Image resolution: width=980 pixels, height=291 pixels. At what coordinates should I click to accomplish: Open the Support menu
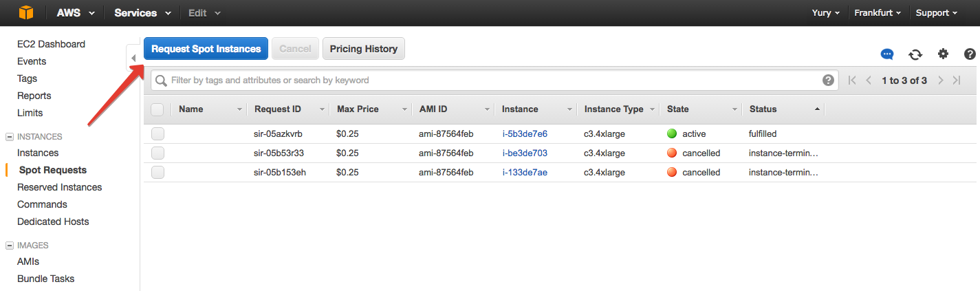pos(937,13)
